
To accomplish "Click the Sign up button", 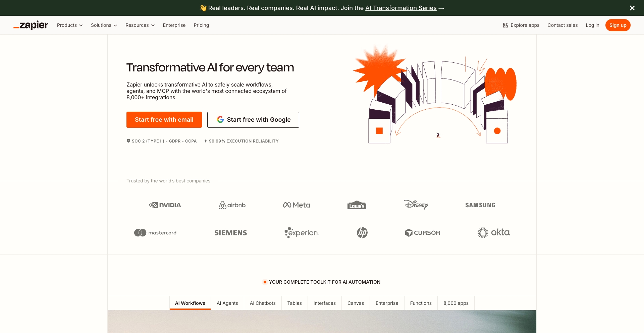I will 618,25.
